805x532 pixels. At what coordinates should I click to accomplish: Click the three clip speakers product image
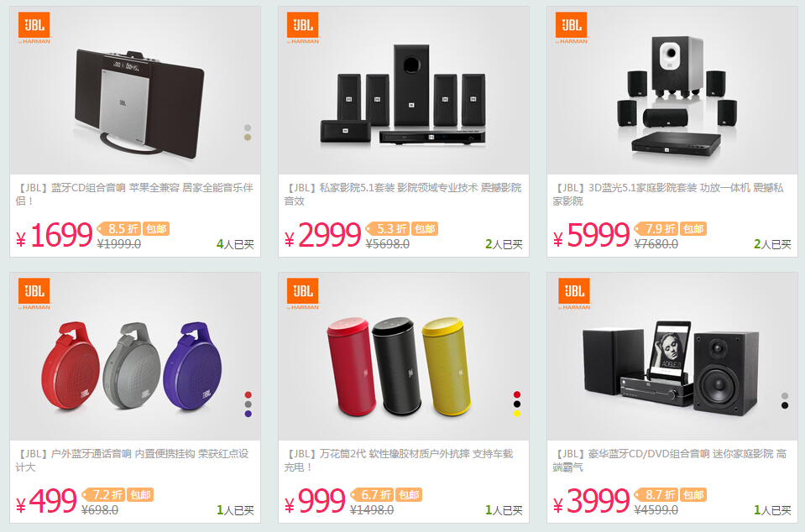(132, 365)
